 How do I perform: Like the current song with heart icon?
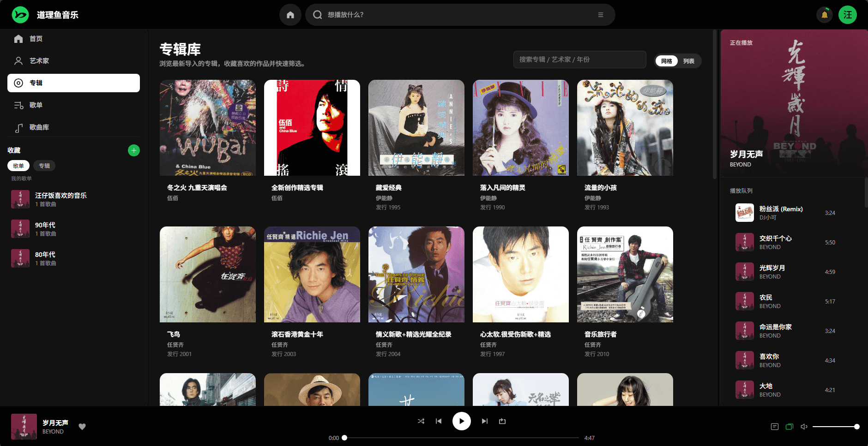click(x=82, y=427)
